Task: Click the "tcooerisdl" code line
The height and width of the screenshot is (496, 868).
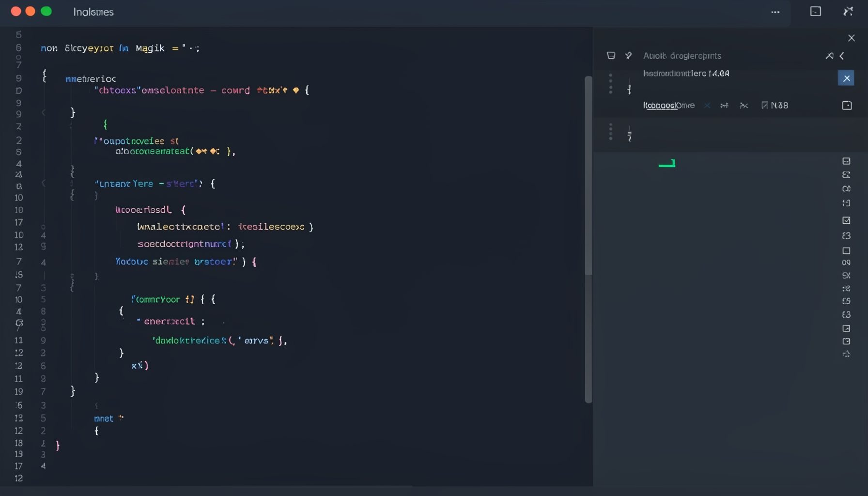Action: click(151, 210)
